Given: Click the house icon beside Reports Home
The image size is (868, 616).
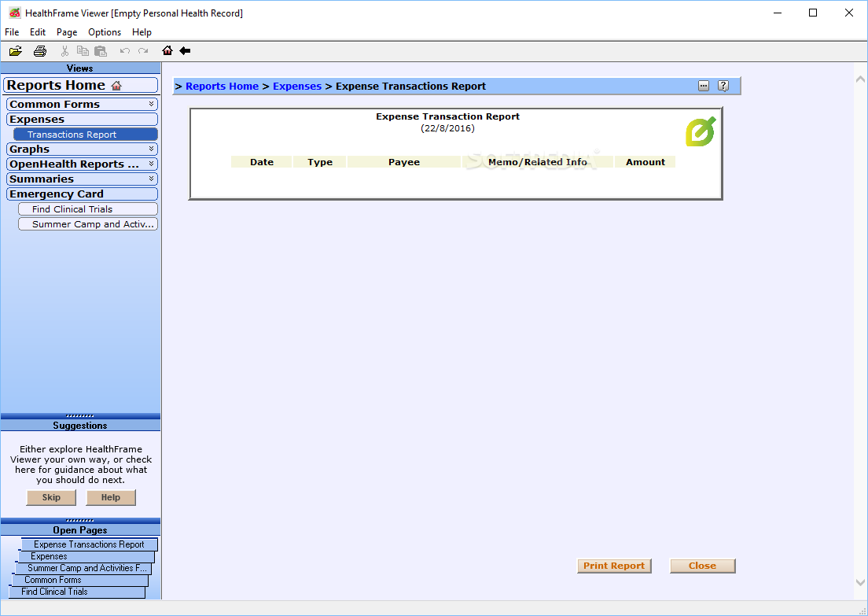Looking at the screenshot, I should pos(116,85).
